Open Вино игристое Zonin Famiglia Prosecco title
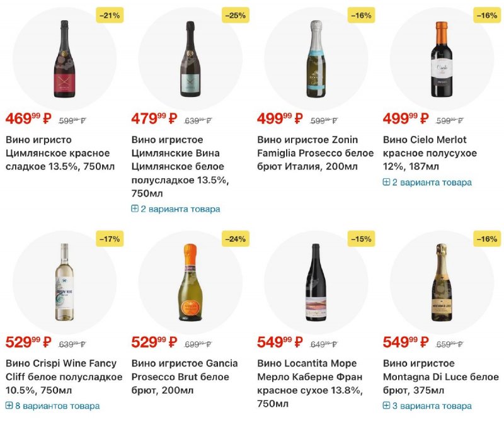 [315, 153]
